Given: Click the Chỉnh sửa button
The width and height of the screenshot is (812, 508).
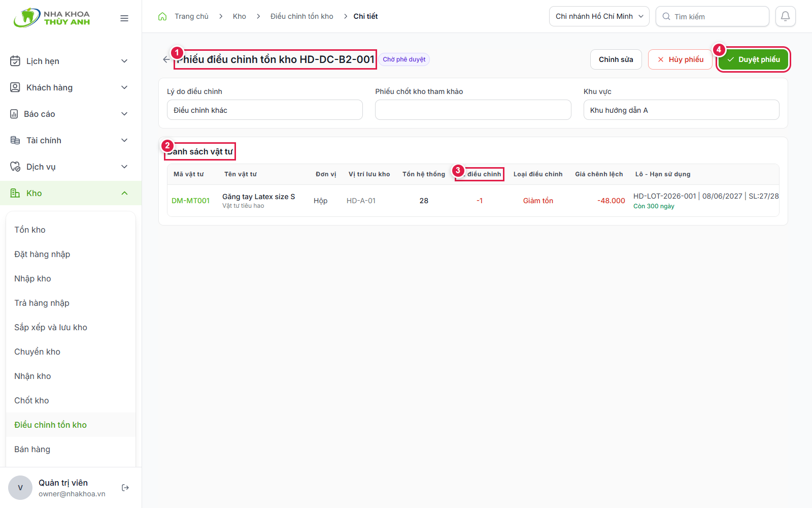Looking at the screenshot, I should (616, 59).
